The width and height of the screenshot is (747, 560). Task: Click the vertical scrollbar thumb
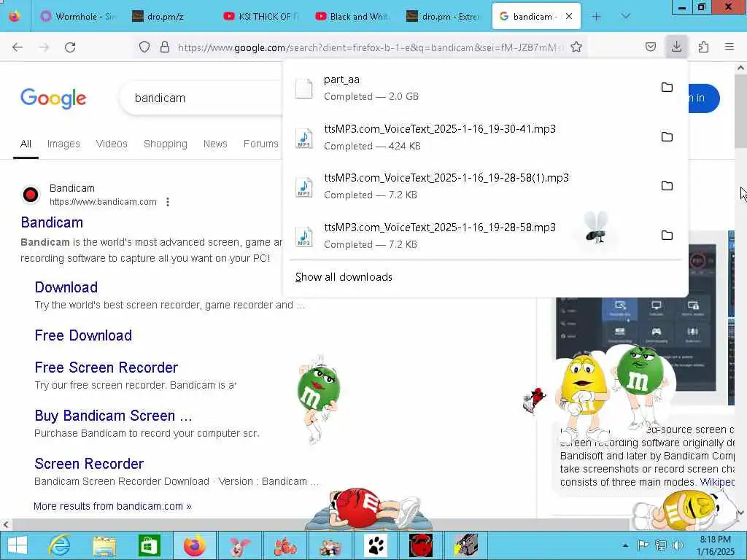741,112
